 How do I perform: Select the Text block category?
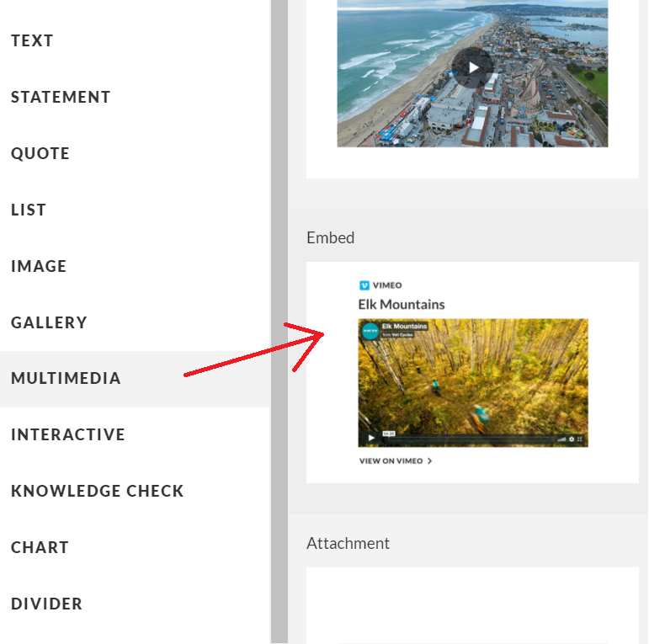32,40
